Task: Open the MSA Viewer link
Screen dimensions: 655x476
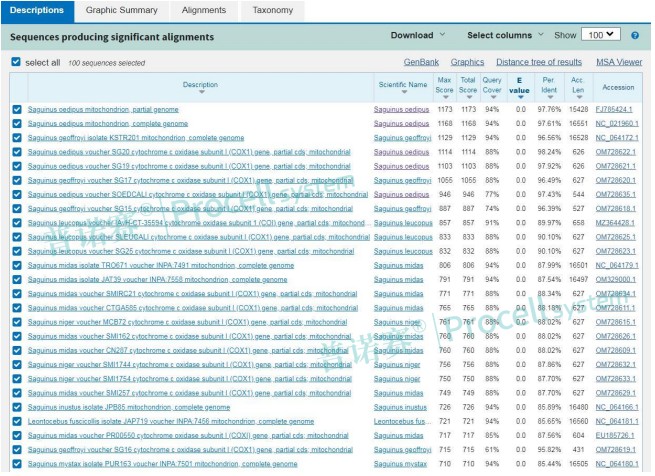Action: click(619, 62)
